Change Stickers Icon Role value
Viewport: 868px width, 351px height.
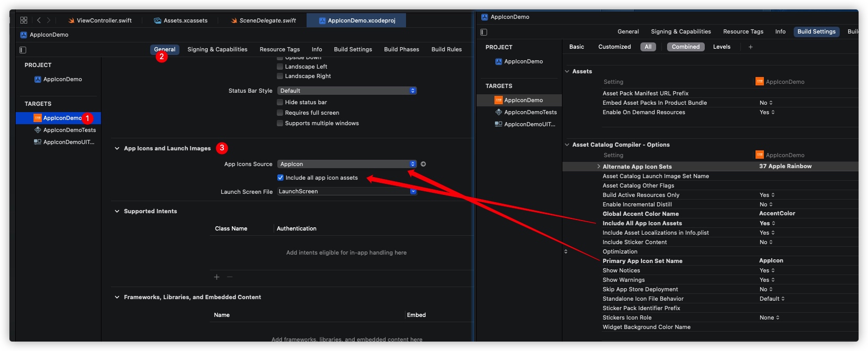770,317
